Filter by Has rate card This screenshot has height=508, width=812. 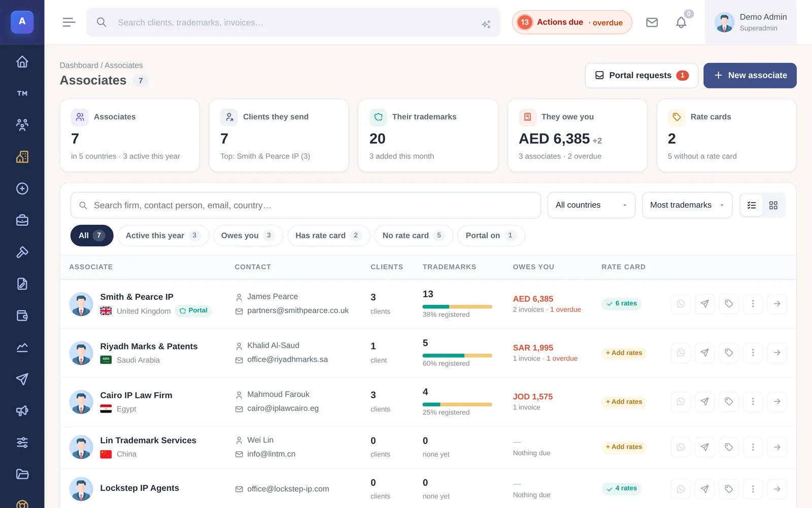pyautogui.click(x=329, y=236)
